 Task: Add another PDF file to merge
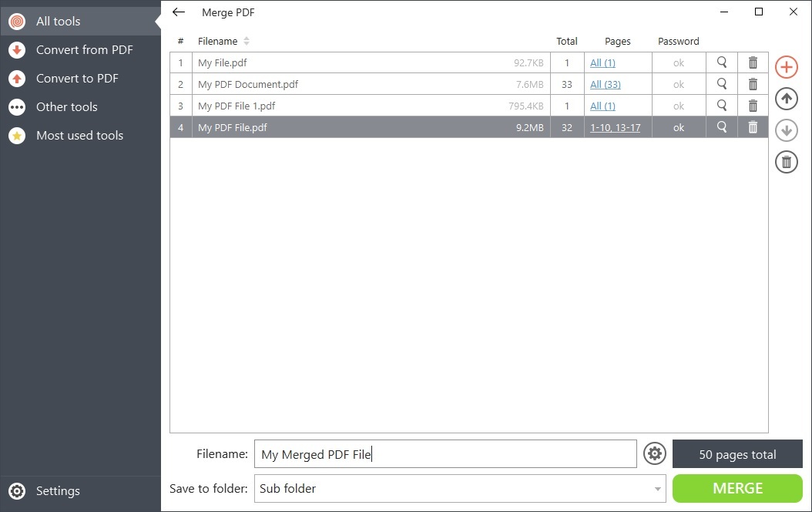tap(786, 67)
